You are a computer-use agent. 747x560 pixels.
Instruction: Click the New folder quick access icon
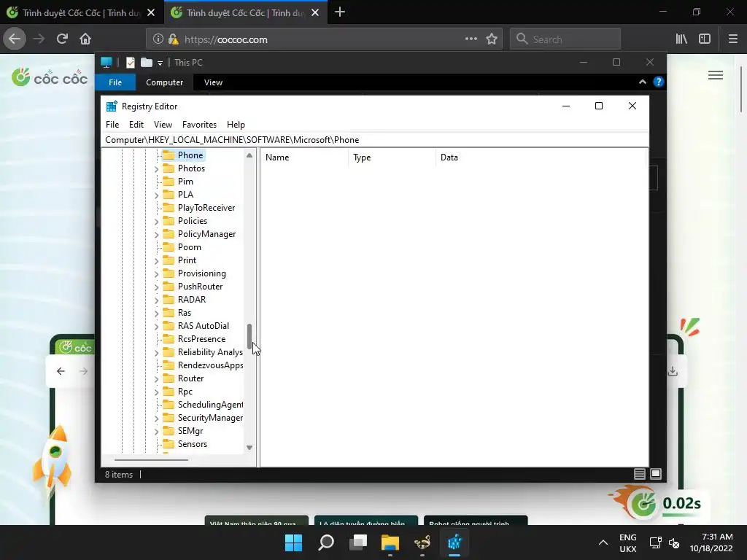tap(146, 63)
